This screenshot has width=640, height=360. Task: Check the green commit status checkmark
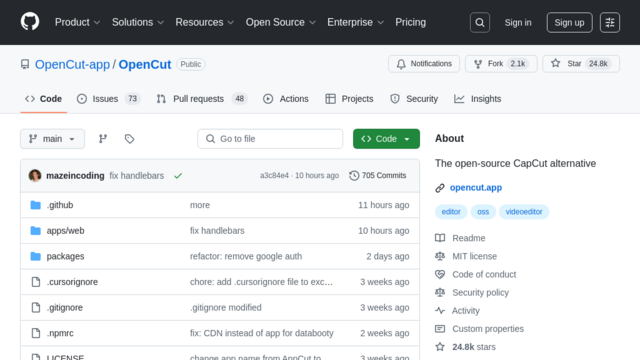coord(178,176)
